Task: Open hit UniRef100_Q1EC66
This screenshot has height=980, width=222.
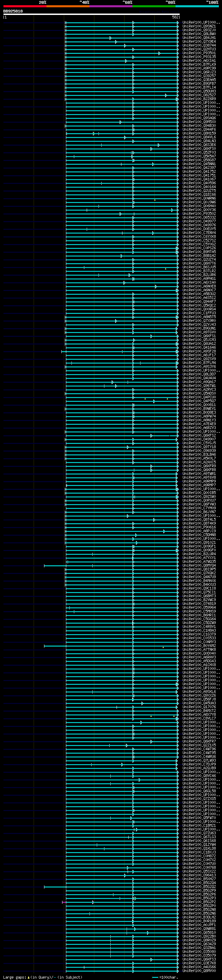Action: pyautogui.click(x=199, y=194)
